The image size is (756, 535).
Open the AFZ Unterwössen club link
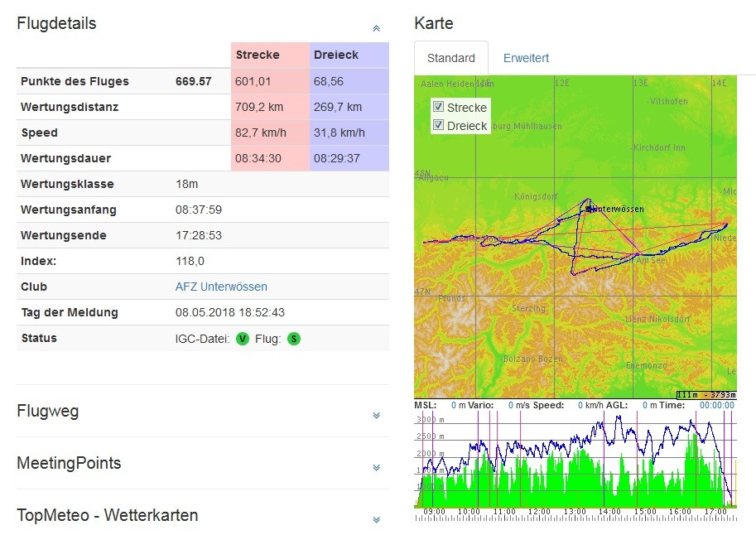pos(221,287)
